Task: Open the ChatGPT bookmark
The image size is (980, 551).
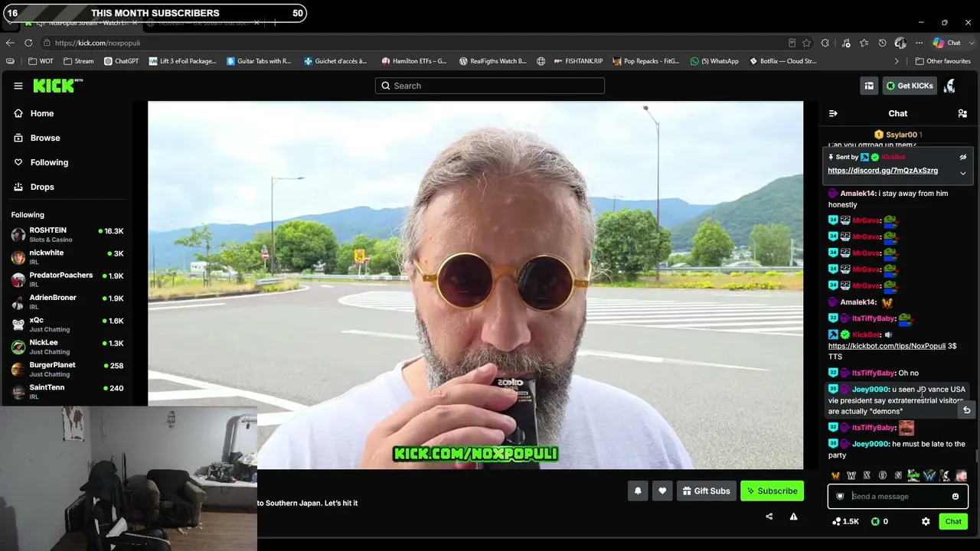Action: click(x=121, y=61)
